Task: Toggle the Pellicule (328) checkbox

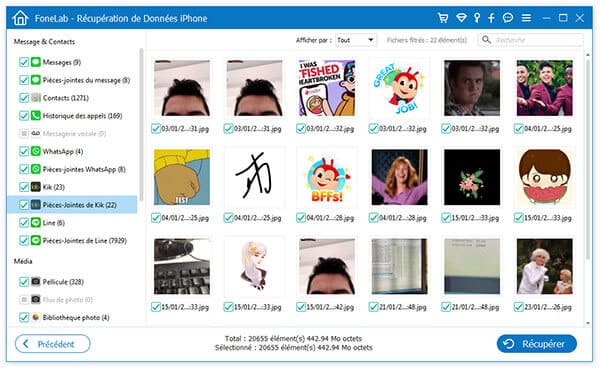Action: coord(24,282)
